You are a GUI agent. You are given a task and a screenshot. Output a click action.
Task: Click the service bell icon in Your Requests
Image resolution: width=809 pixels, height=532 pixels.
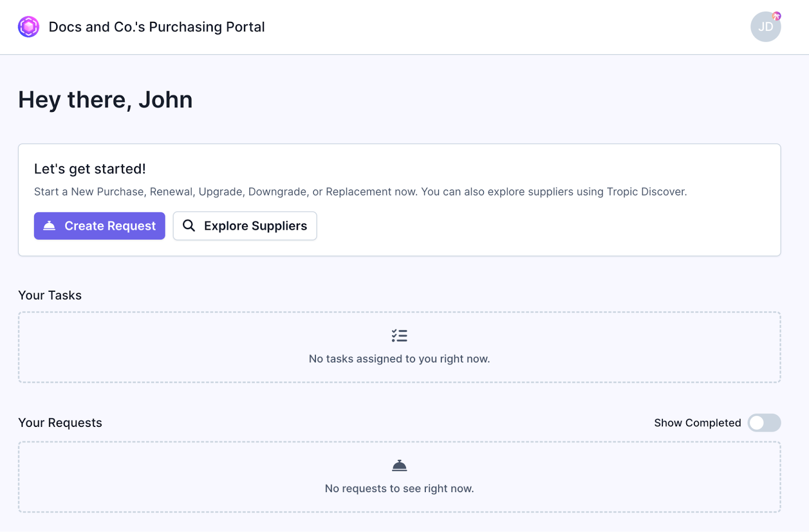click(399, 466)
